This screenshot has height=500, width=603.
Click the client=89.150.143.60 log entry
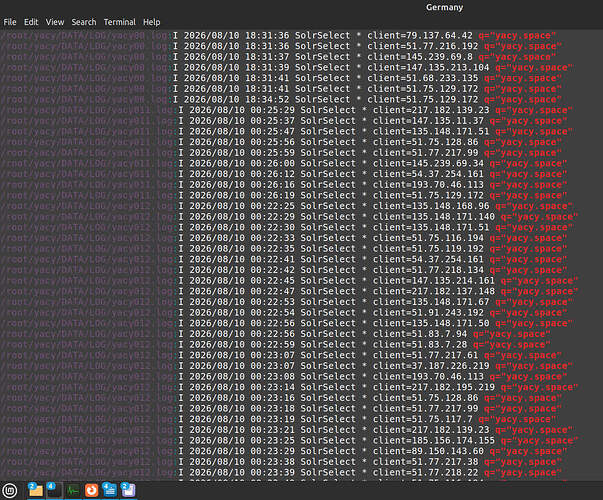tap(428, 451)
